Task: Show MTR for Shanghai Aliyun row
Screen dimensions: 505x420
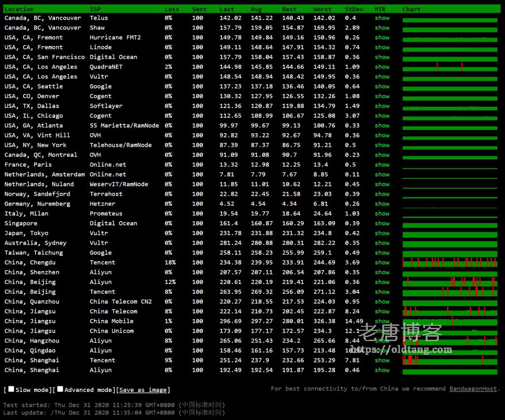Action: click(x=382, y=370)
